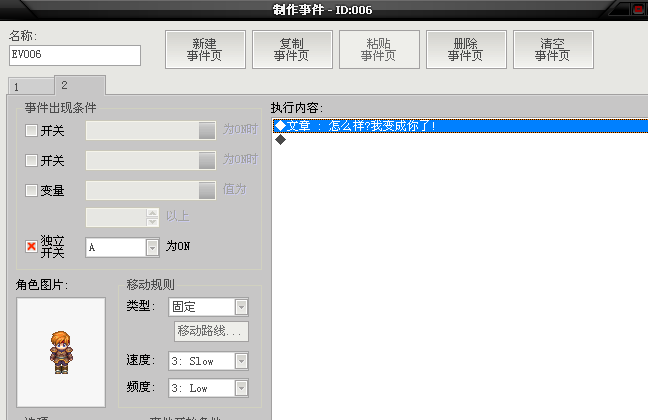Click the 移动路线... button
Viewport: 648px width, 420px height.
[211, 331]
